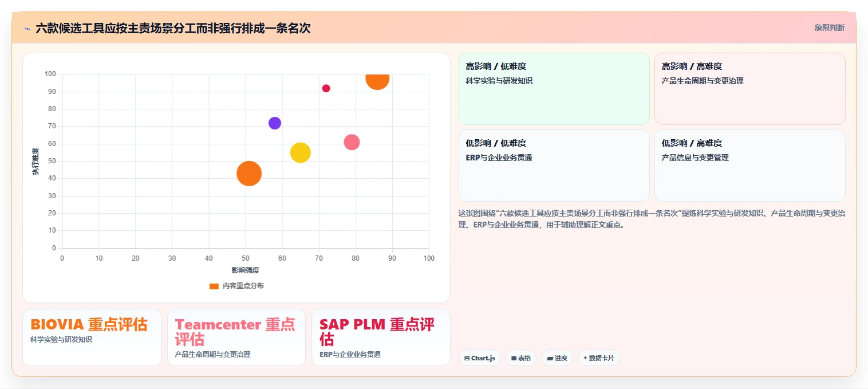The height and width of the screenshot is (389, 868).
Task: Click the pink bubble in the chart
Action: (x=352, y=142)
